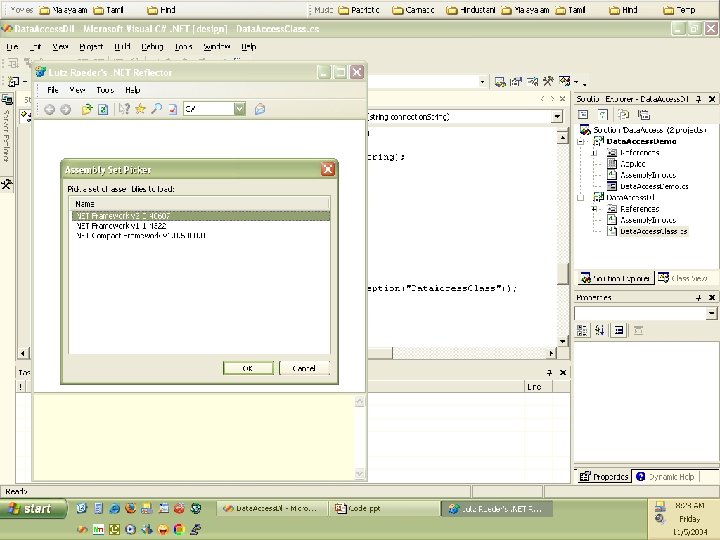720x540 pixels.
Task: Click the Open assembly folder icon in Reflector
Action: pos(87,109)
